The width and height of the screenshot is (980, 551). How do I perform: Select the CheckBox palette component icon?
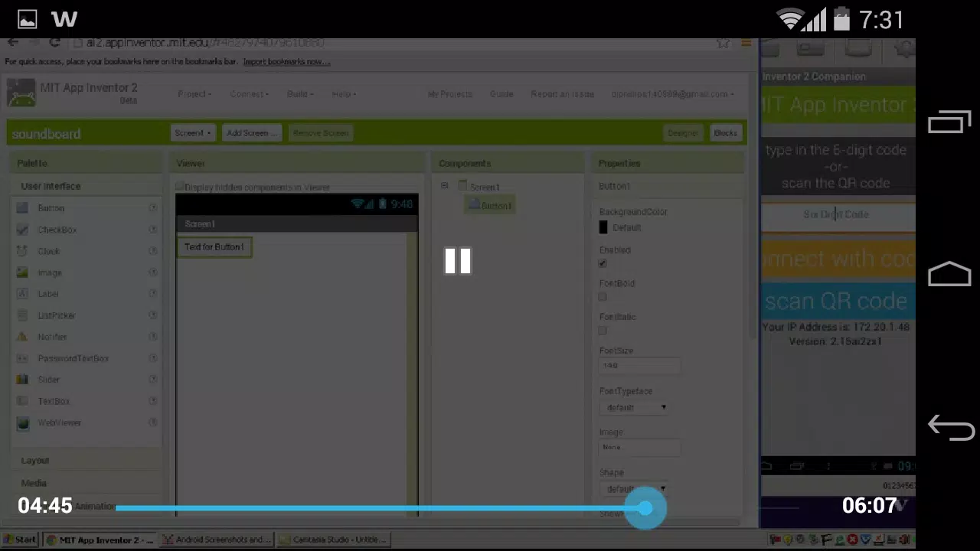click(x=23, y=230)
